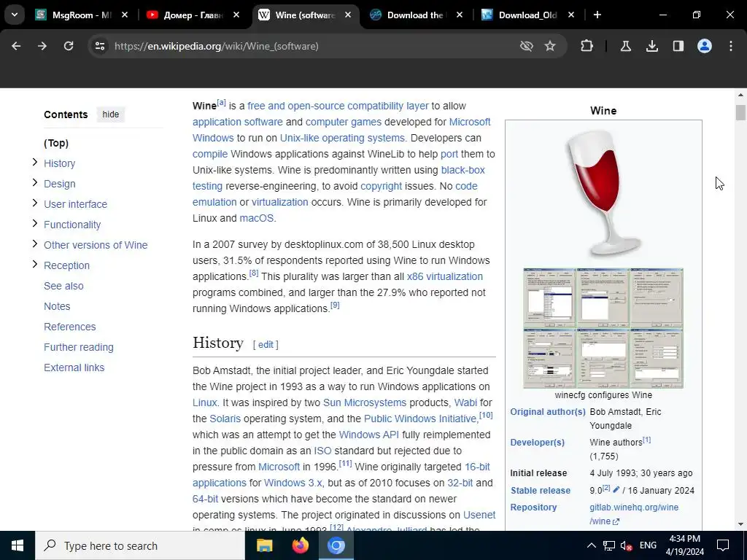This screenshot has height=560, width=747.
Task: Open the Unix-like operating systems link
Action: (x=342, y=138)
